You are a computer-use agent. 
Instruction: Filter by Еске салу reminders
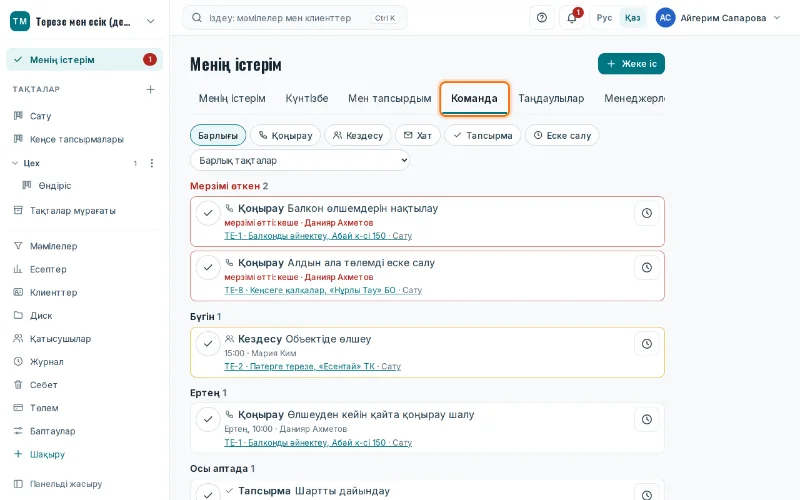pyautogui.click(x=562, y=135)
